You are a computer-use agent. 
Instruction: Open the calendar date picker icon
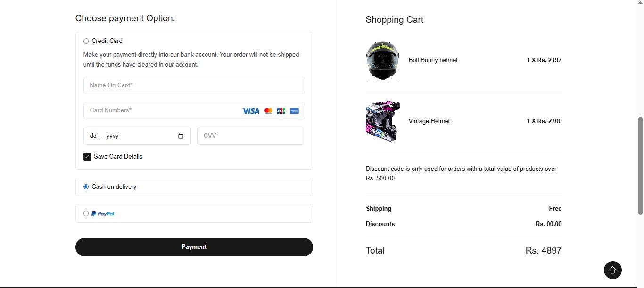181,136
